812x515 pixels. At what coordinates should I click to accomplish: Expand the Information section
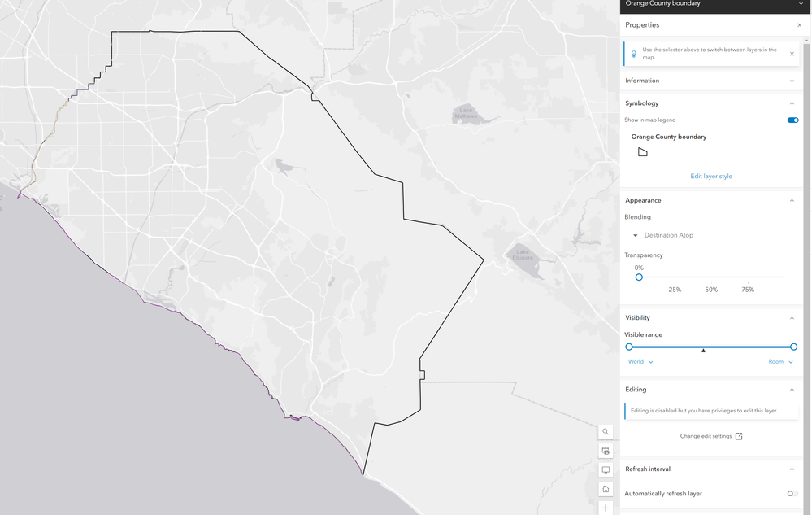pos(711,81)
